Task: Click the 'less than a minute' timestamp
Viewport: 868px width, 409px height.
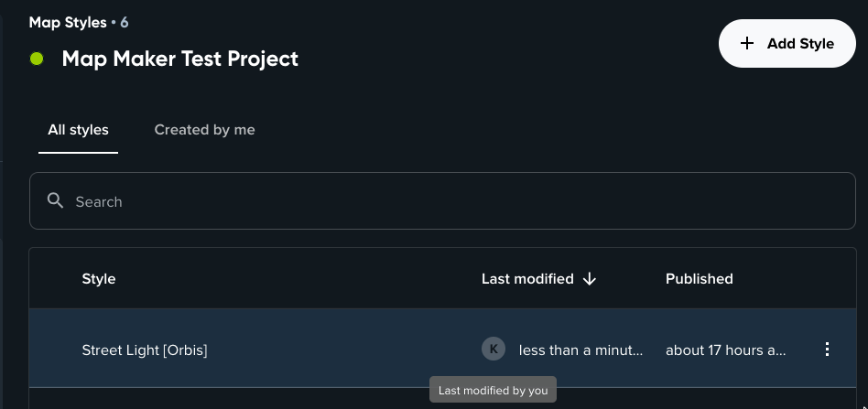Action: (x=580, y=350)
